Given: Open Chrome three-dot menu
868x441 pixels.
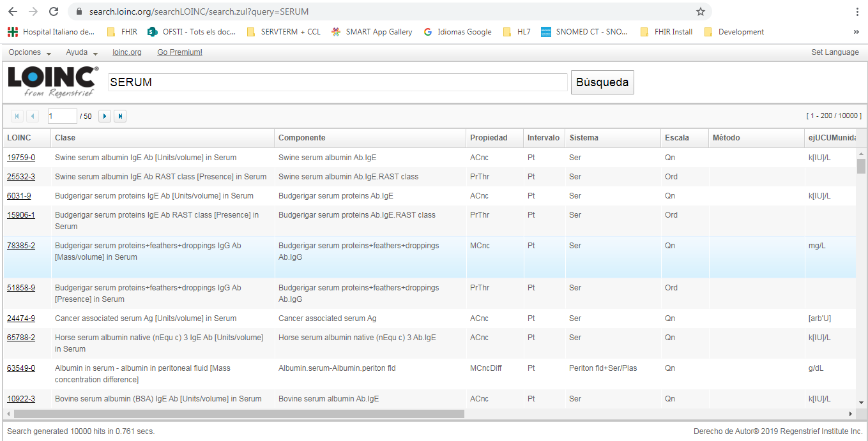Looking at the screenshot, I should 857,11.
